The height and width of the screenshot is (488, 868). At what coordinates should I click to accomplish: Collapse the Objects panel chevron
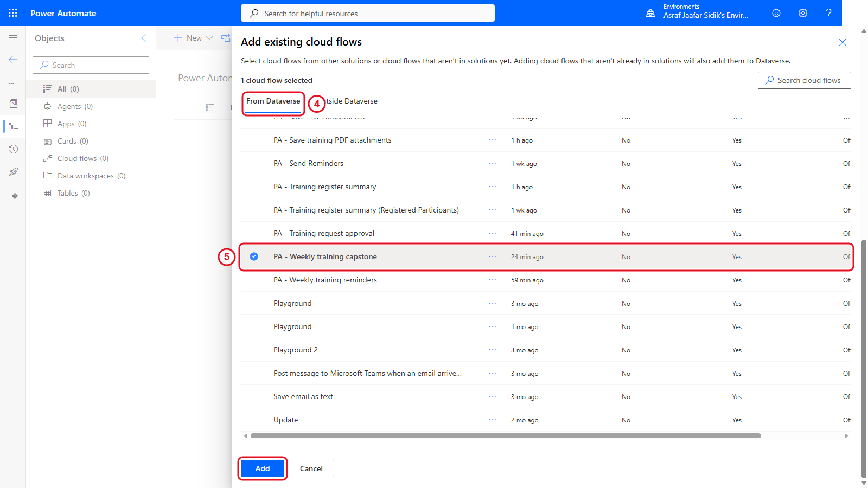tap(144, 38)
